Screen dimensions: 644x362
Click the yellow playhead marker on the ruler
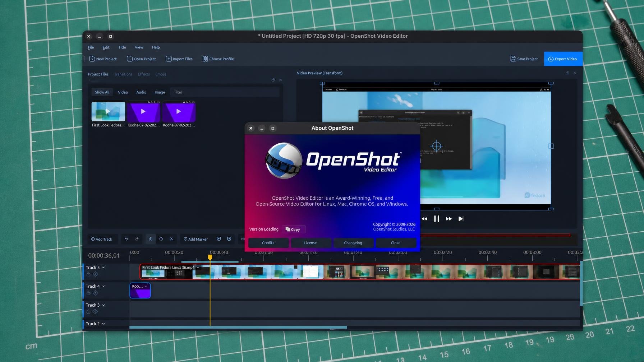click(x=210, y=257)
